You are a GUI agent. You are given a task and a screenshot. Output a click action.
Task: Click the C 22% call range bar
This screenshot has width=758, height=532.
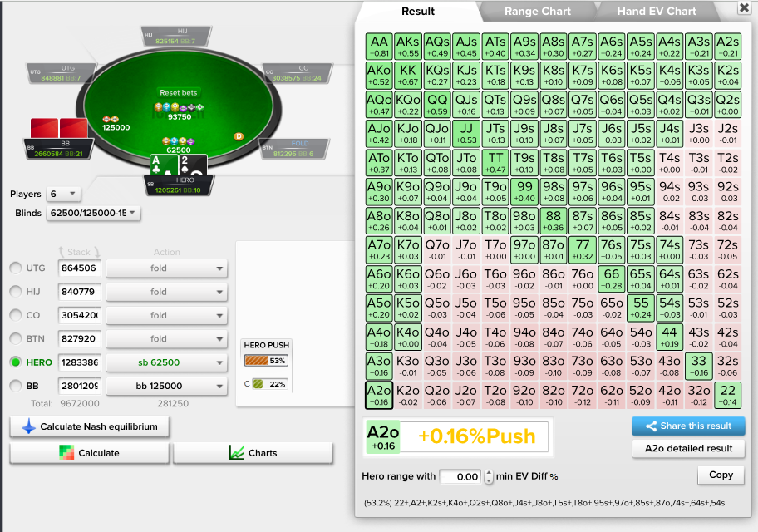click(x=270, y=384)
